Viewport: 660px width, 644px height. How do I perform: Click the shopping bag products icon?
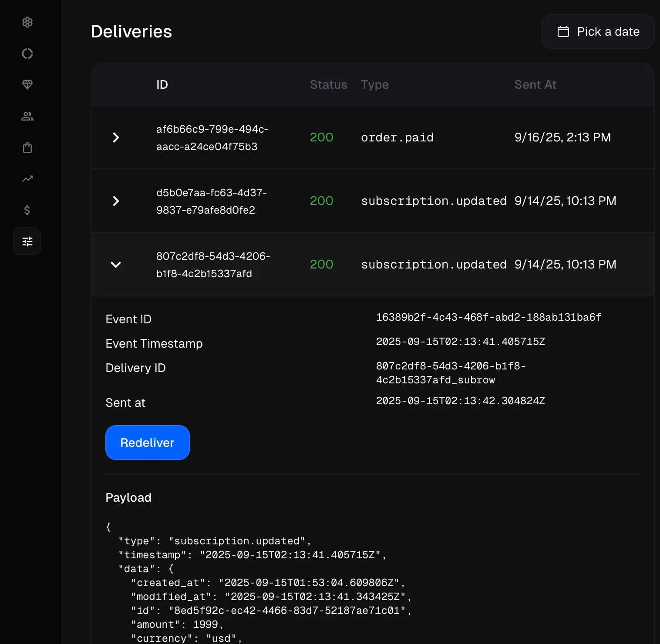click(27, 148)
